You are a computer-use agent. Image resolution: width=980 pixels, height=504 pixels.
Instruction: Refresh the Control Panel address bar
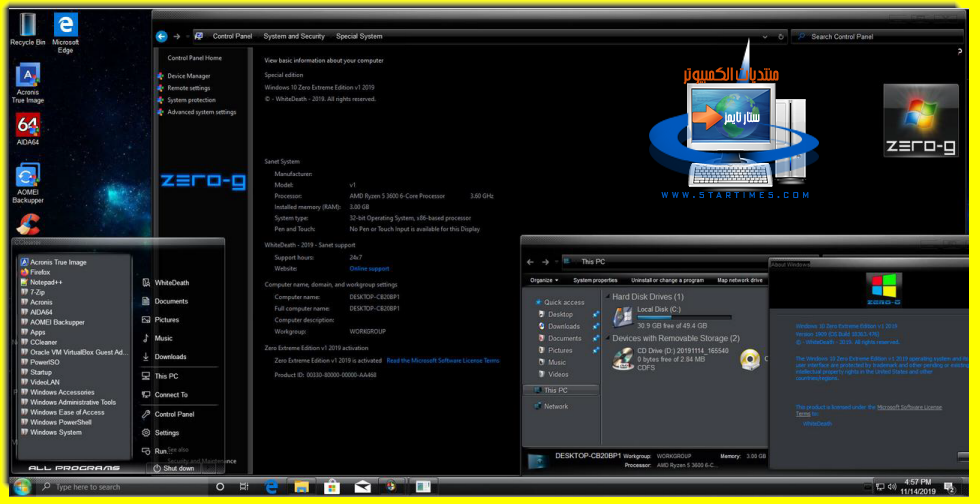pos(781,36)
